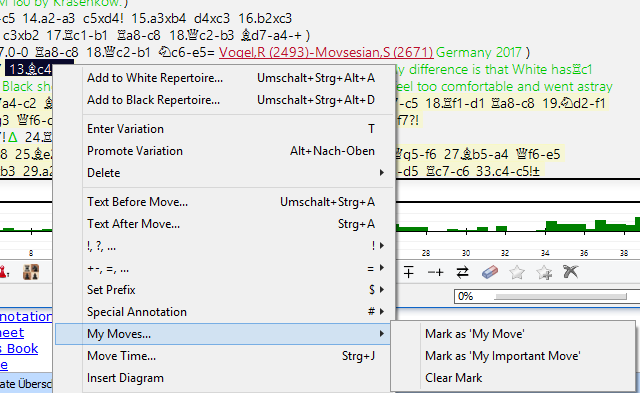
Task: Click the red pawn icon dropdown
Action: point(4,272)
